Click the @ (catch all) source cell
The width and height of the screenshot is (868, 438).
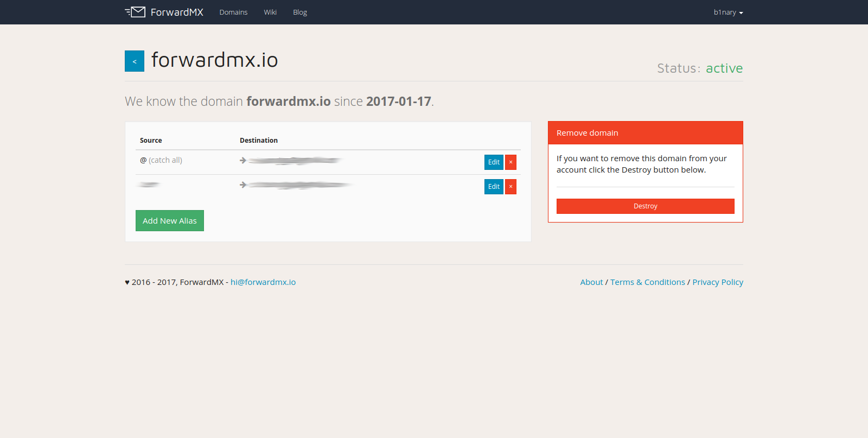(x=161, y=160)
